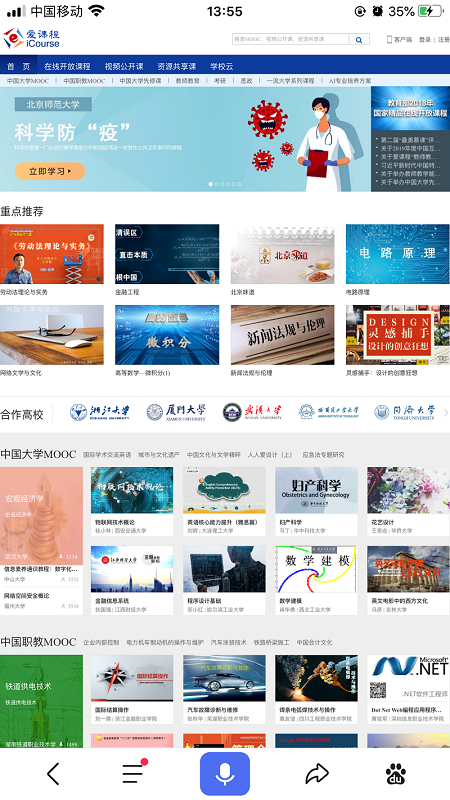Click the 网络空间安全概论 course title
Viewport: 450px width, 800px height.
pyautogui.click(x=27, y=595)
